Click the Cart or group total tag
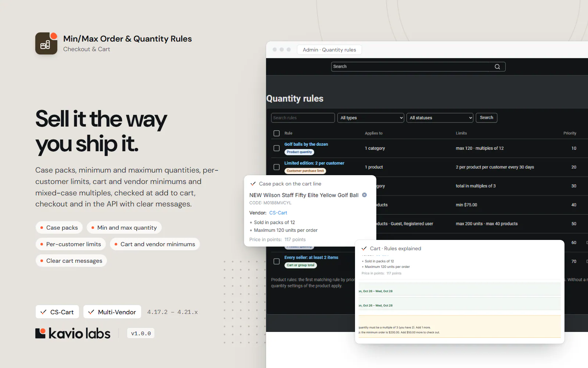 pyautogui.click(x=301, y=265)
